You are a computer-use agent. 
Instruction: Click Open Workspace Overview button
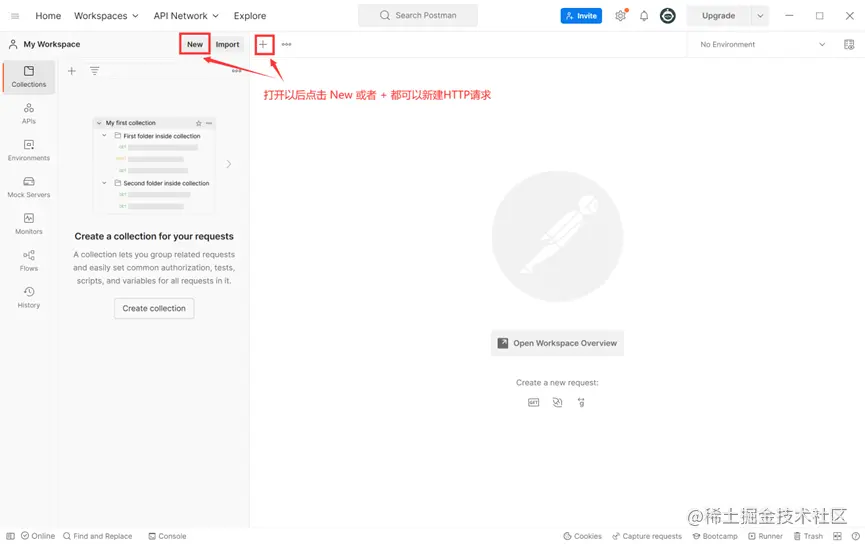(557, 343)
